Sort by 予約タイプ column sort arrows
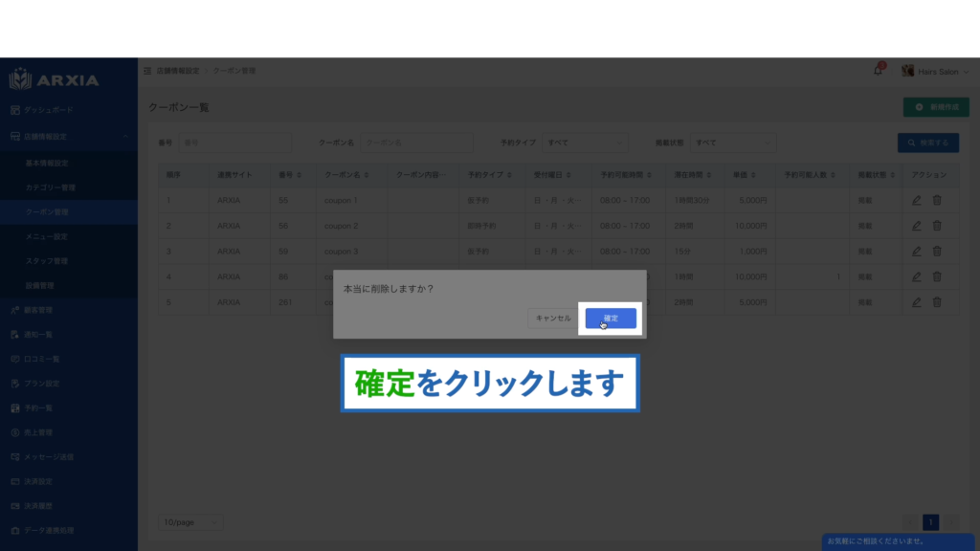 509,175
